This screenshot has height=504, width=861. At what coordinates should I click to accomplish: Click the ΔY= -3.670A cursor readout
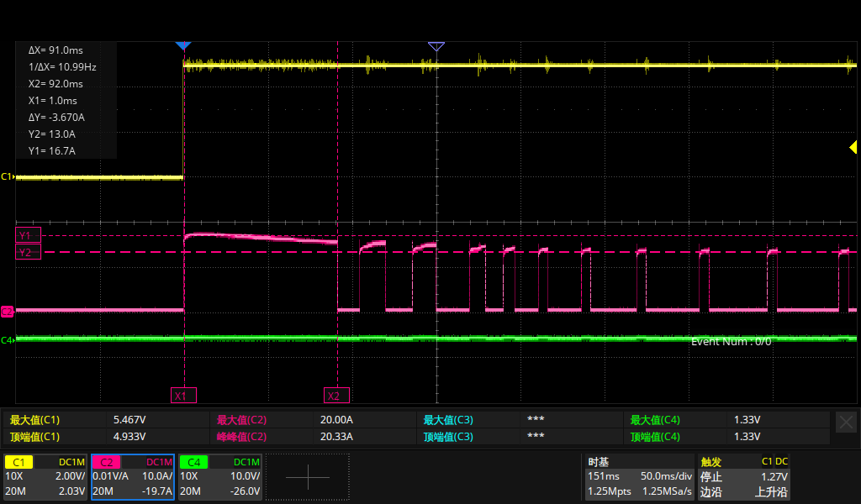click(x=56, y=118)
